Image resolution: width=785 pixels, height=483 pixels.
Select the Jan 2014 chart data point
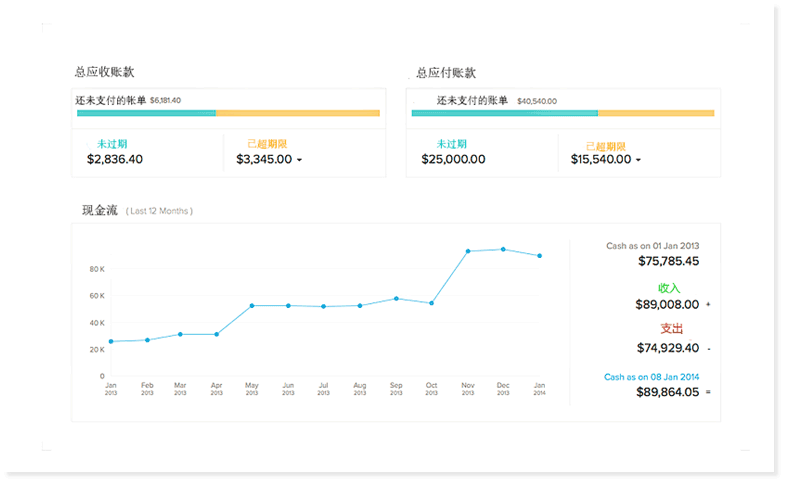(540, 256)
